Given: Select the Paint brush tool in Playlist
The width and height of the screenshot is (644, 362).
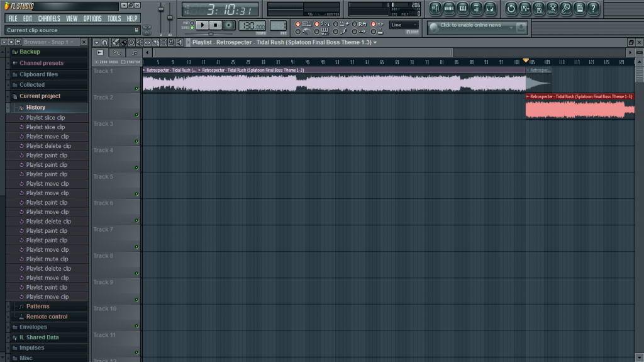Looking at the screenshot, I should tap(124, 42).
